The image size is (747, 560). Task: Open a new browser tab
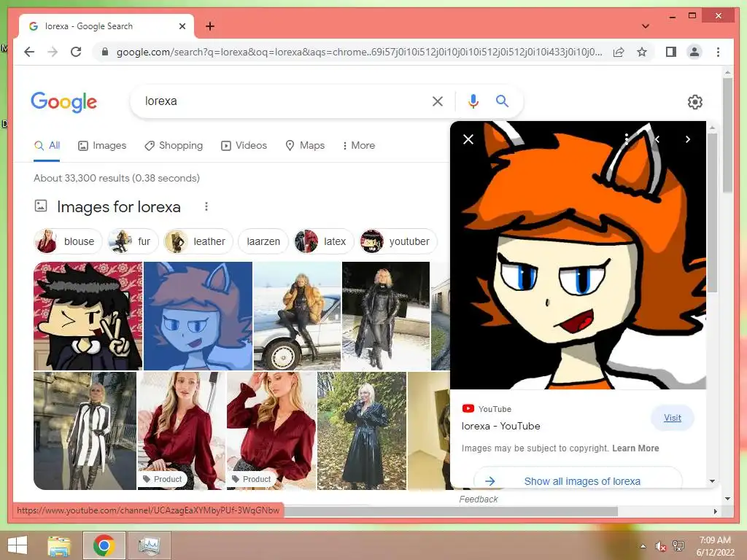tap(210, 26)
